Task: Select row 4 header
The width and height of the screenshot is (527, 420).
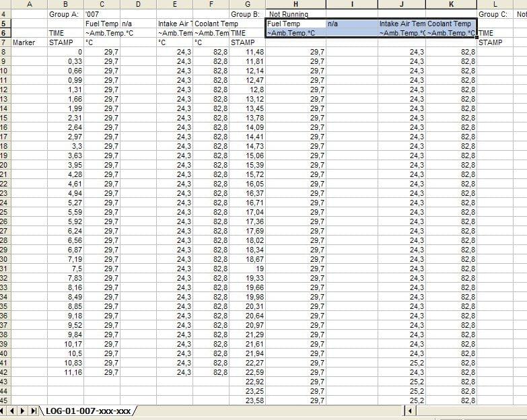Action: tap(5, 14)
